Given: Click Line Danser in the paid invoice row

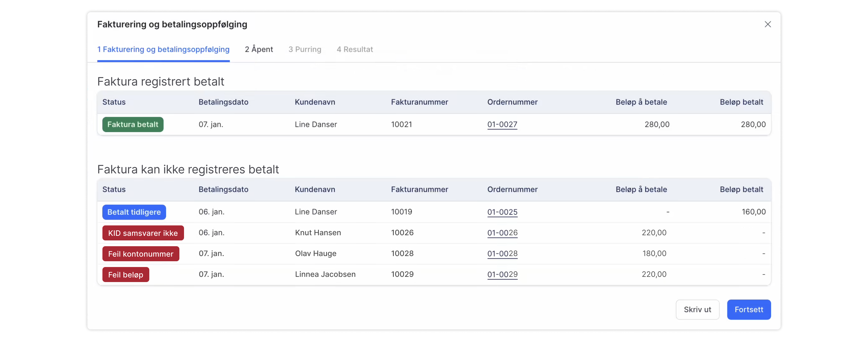Looking at the screenshot, I should point(316,125).
